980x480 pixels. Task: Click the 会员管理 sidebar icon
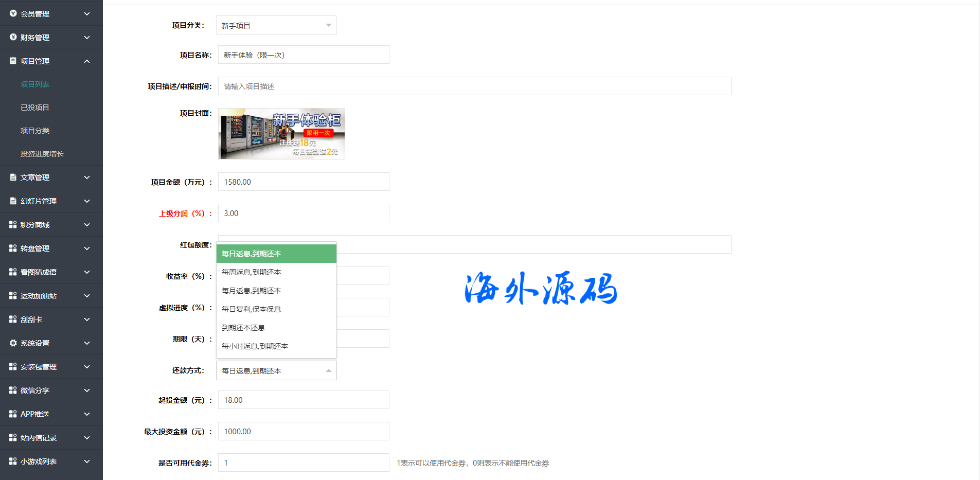13,13
